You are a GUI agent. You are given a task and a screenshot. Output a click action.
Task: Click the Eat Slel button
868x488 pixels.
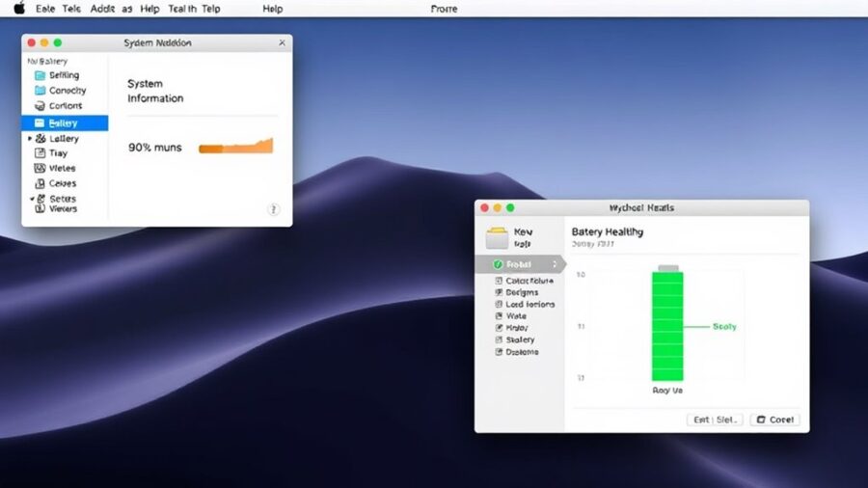coord(715,420)
